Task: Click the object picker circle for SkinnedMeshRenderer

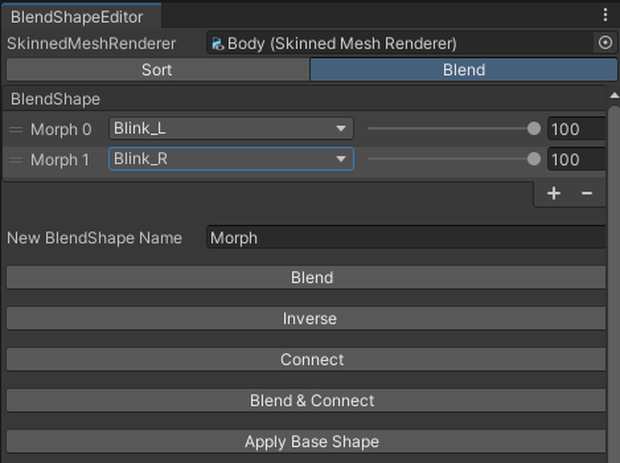Action: (x=605, y=43)
